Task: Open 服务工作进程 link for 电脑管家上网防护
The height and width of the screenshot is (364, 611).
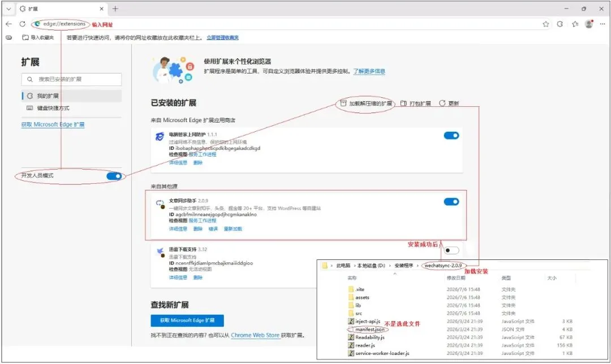Action: [202, 154]
